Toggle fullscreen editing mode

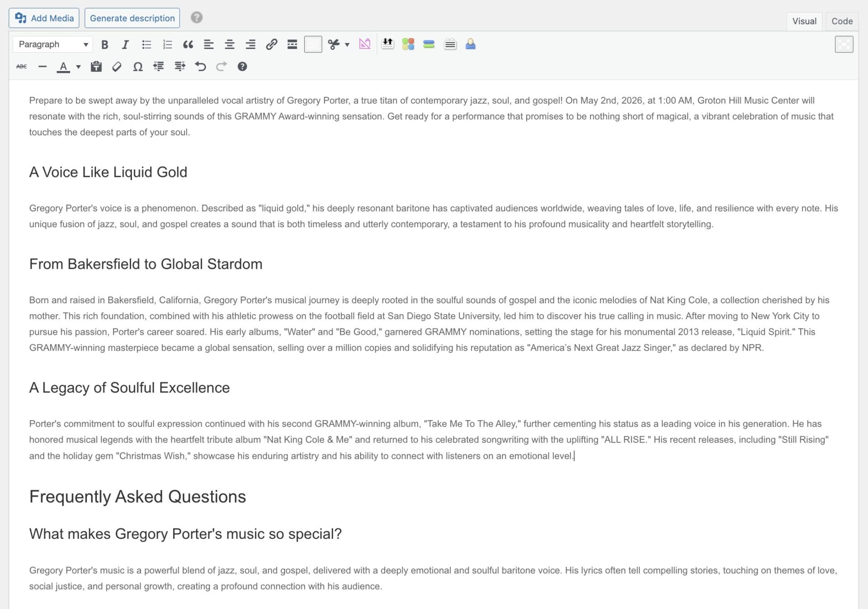tap(844, 44)
